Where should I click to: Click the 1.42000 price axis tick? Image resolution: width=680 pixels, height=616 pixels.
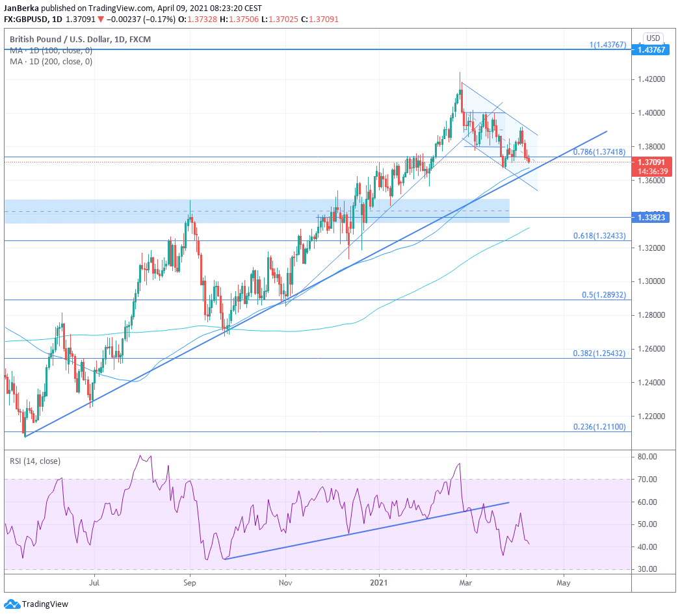[x=651, y=79]
